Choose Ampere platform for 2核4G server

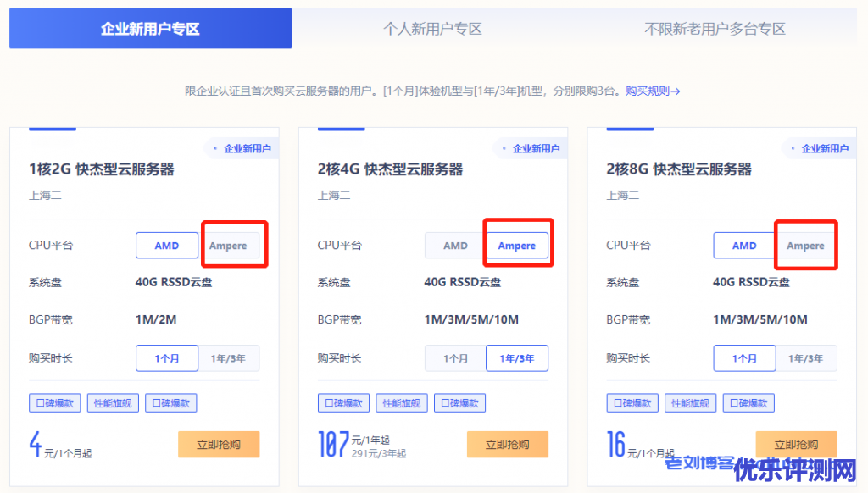point(517,246)
